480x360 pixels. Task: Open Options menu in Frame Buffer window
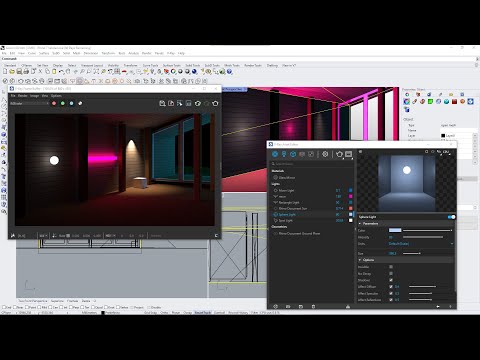coord(56,96)
